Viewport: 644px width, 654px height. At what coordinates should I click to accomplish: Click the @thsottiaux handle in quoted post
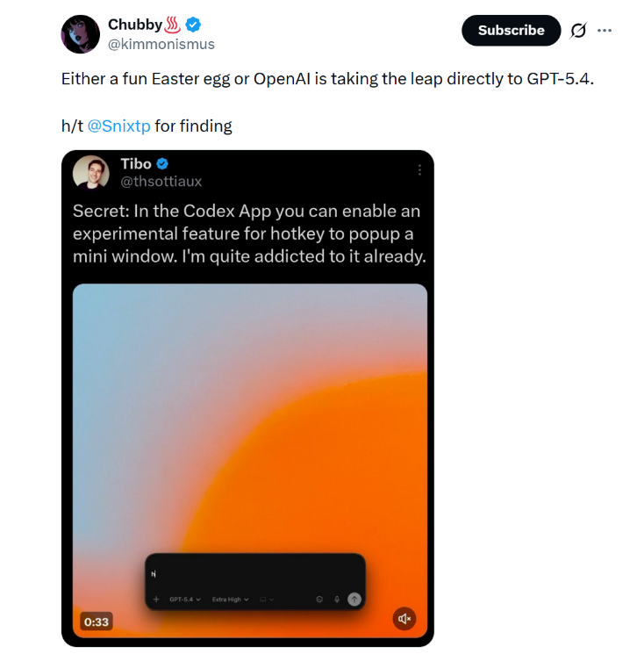(x=161, y=181)
